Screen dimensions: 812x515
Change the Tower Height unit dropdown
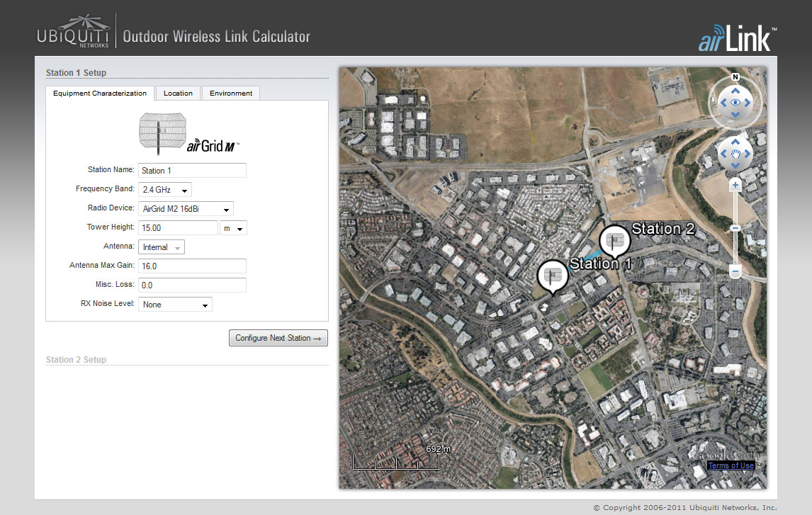point(233,228)
